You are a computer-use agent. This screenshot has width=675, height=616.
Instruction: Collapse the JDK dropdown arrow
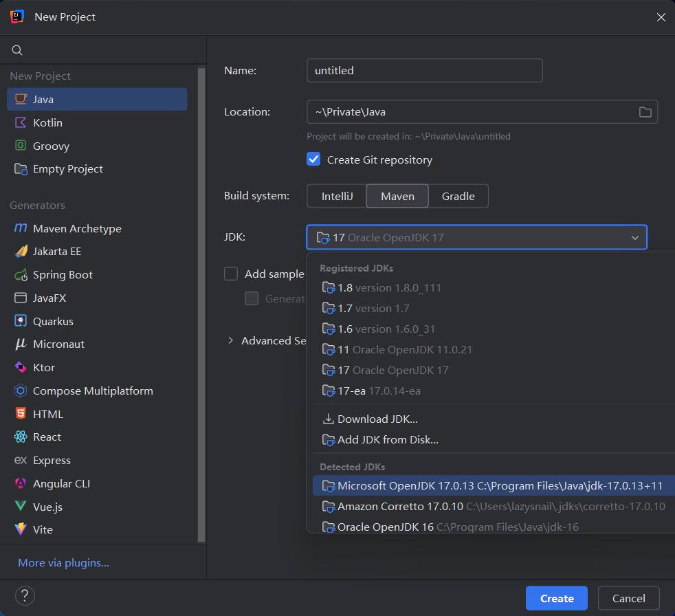coord(634,238)
